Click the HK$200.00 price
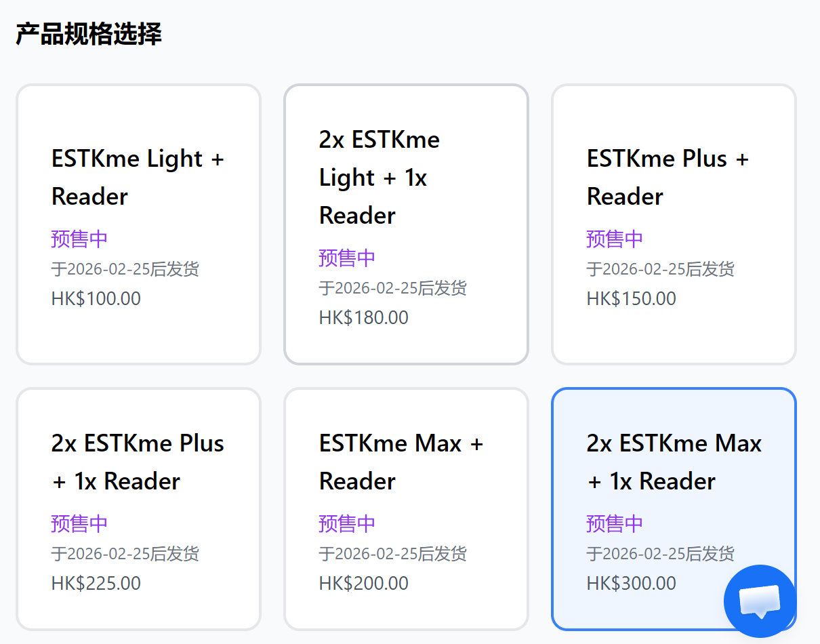 (x=364, y=584)
